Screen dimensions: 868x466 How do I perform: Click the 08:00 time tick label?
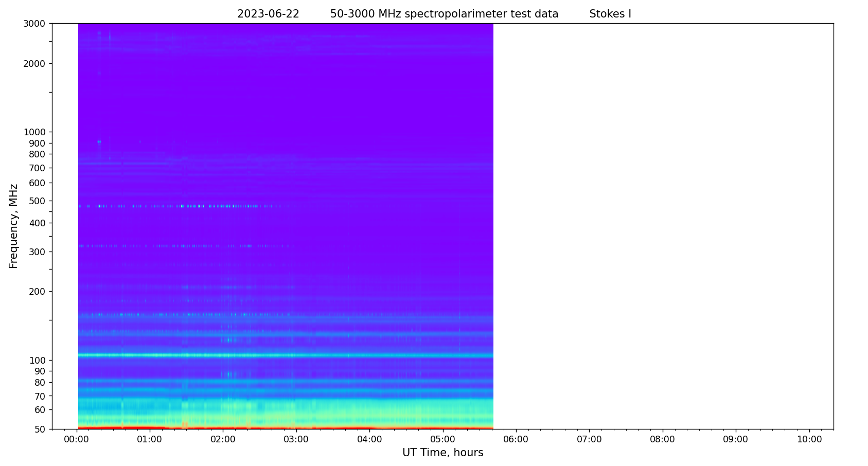[662, 439]
